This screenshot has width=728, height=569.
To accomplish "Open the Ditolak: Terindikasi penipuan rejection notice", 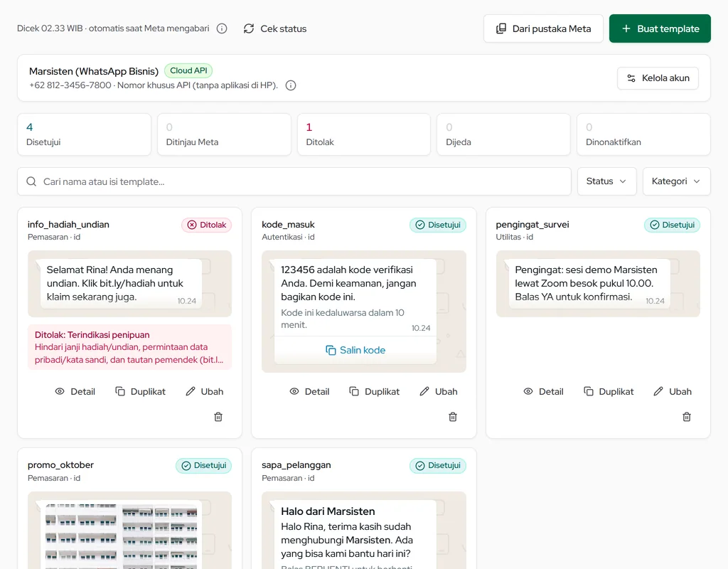I will click(129, 347).
